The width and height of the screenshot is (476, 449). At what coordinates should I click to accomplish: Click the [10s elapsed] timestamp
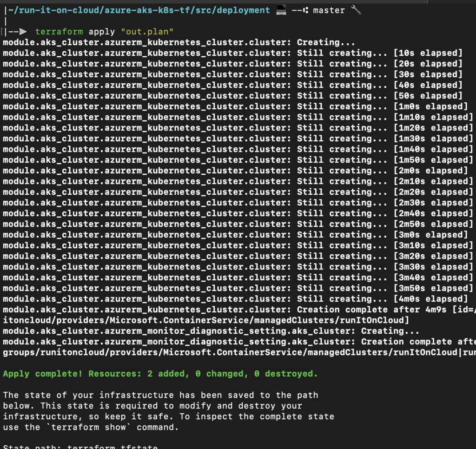[x=428, y=53]
